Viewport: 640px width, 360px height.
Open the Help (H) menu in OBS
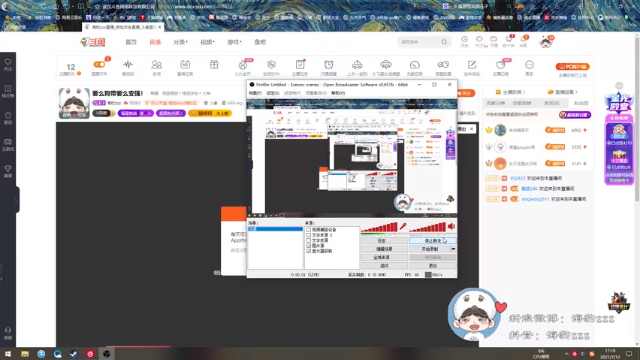pos(338,93)
